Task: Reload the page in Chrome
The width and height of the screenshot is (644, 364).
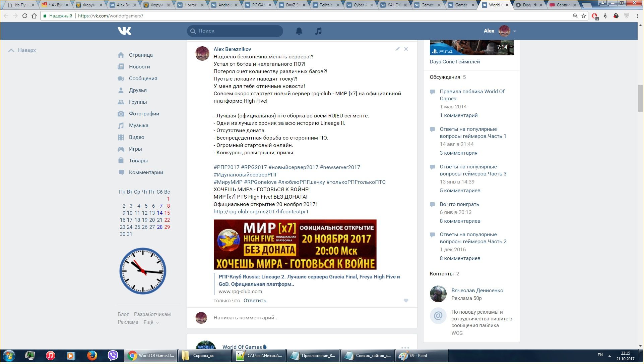Action: (x=24, y=16)
